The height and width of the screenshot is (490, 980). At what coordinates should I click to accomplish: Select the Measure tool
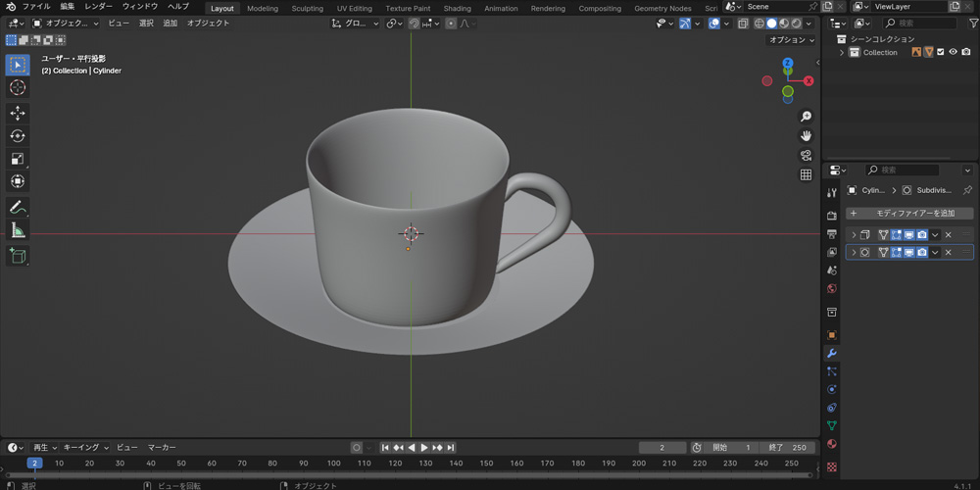pyautogui.click(x=18, y=230)
